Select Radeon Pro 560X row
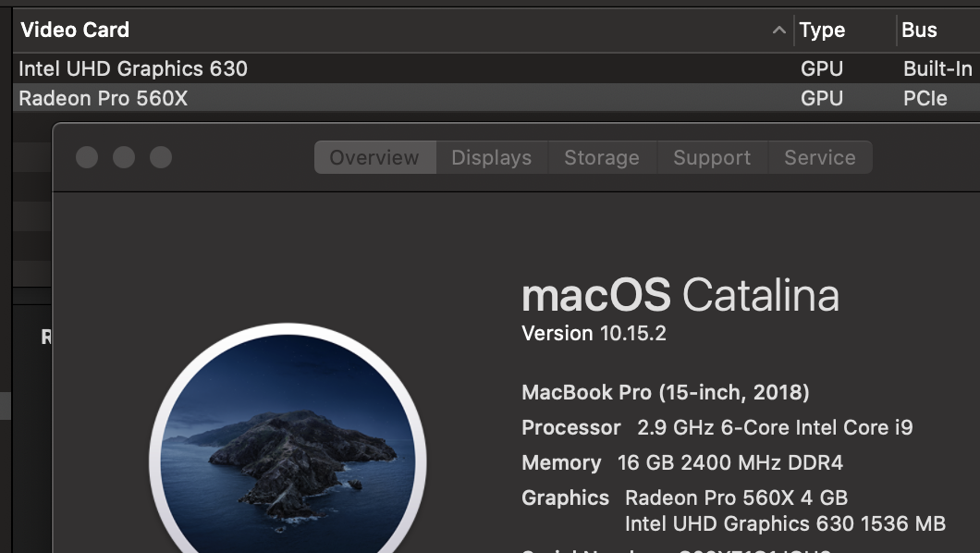The height and width of the screenshot is (553, 980). click(x=496, y=98)
